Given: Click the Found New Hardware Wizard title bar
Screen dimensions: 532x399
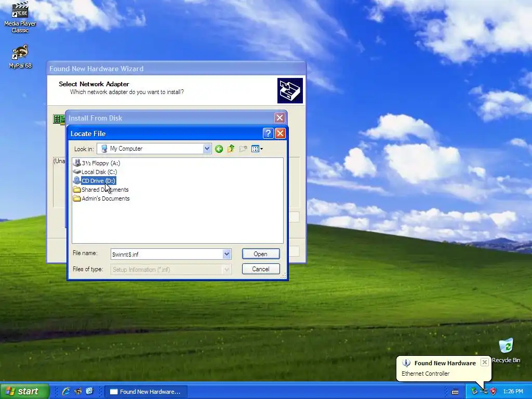Looking at the screenshot, I should (x=177, y=69).
